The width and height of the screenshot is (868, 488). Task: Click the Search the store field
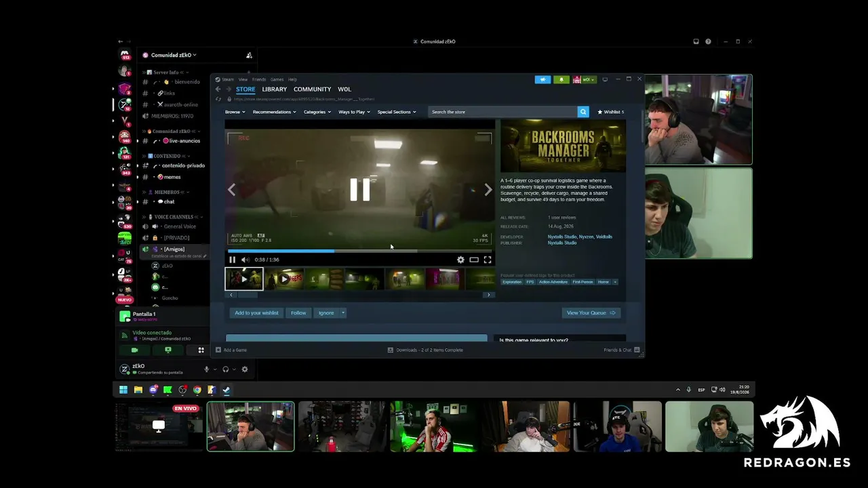(502, 112)
